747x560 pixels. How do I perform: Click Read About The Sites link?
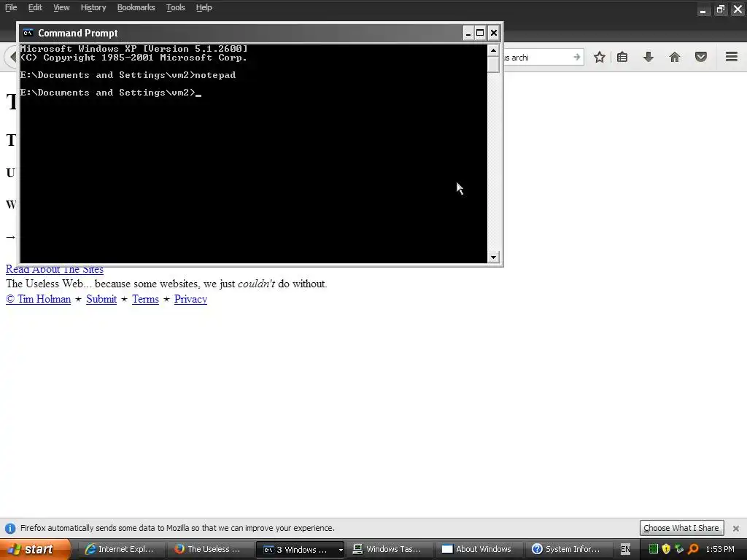[54, 270]
